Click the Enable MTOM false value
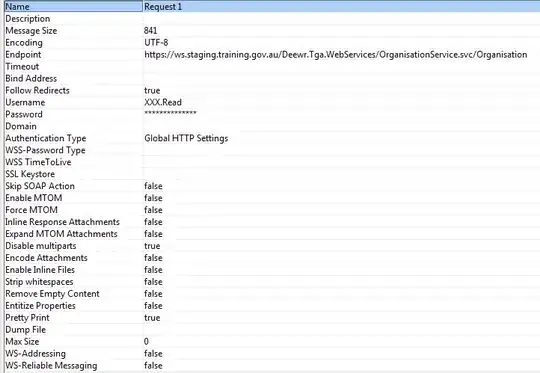 tap(153, 198)
